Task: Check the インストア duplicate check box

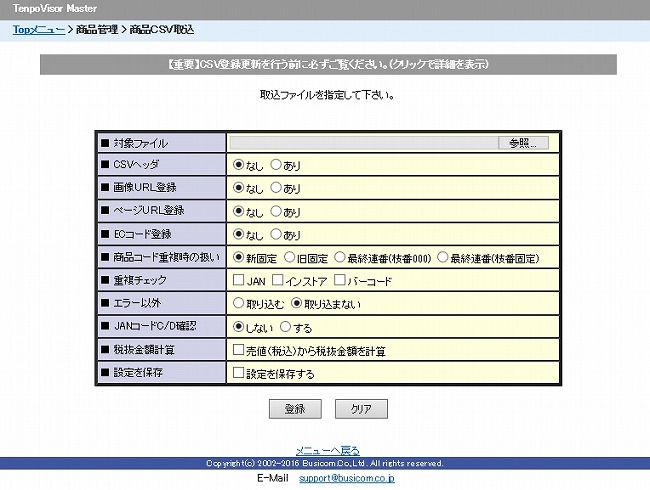Action: pyautogui.click(x=277, y=280)
